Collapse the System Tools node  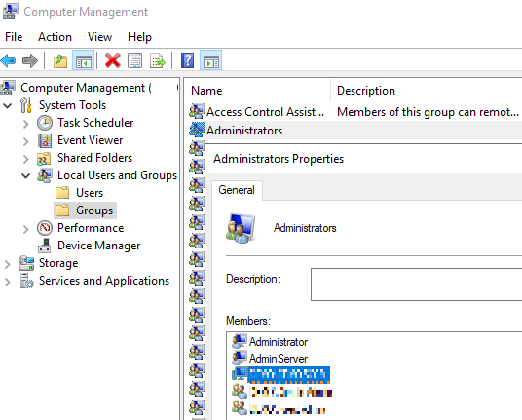(x=7, y=106)
